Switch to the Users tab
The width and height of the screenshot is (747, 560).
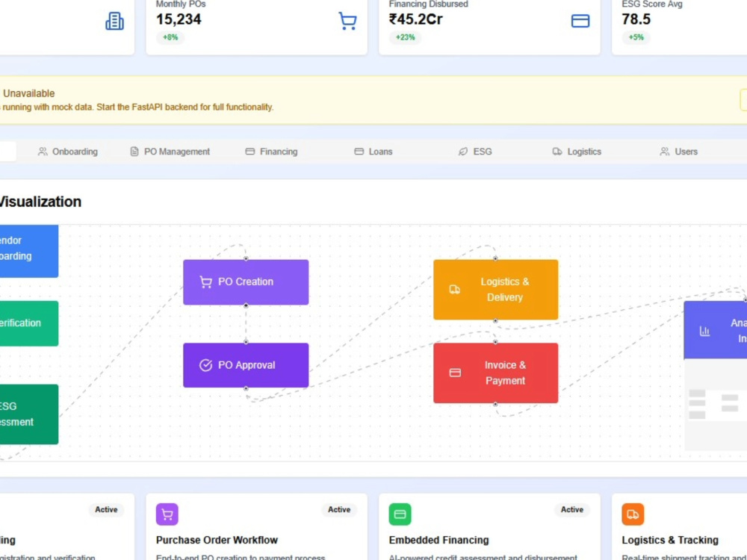coord(679,152)
